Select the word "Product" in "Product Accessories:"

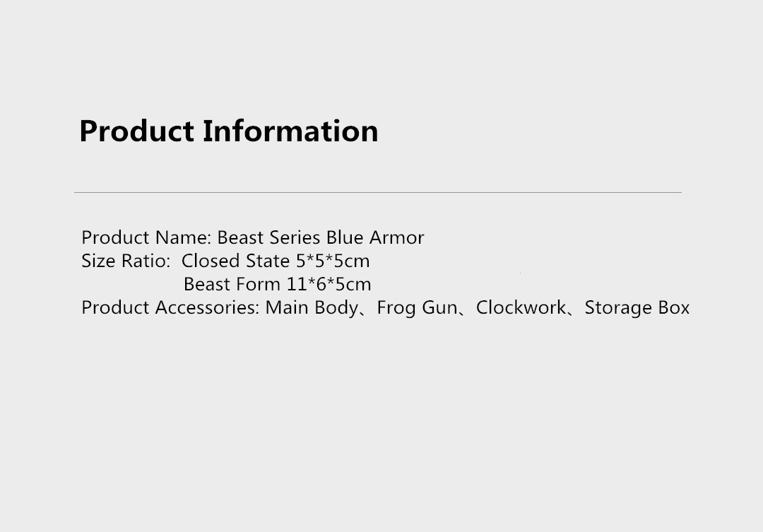(x=115, y=308)
